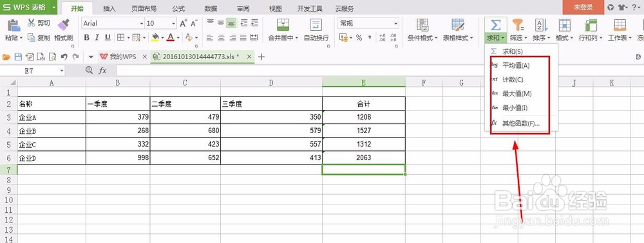Click the increase decimal places icon
Viewport: 644px width, 243px height.
pos(383,38)
